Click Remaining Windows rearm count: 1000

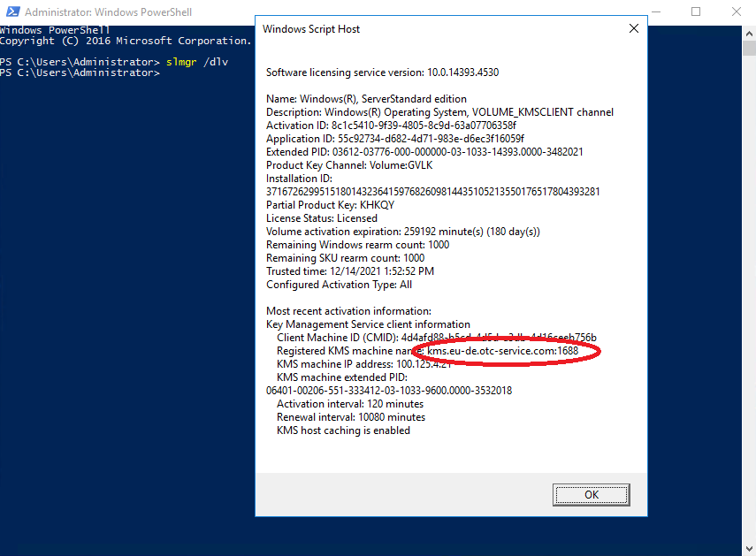pyautogui.click(x=357, y=245)
